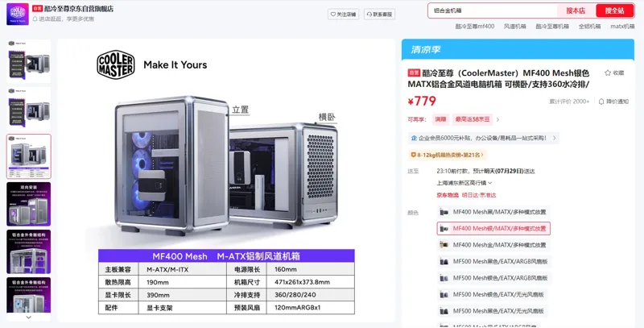Open the 酷冷至尊mf400 suggested search
This screenshot has height=328, width=644.
(475, 27)
